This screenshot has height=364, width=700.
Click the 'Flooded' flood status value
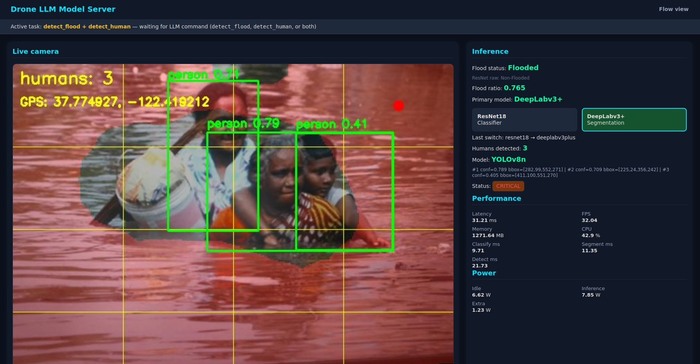coord(523,68)
